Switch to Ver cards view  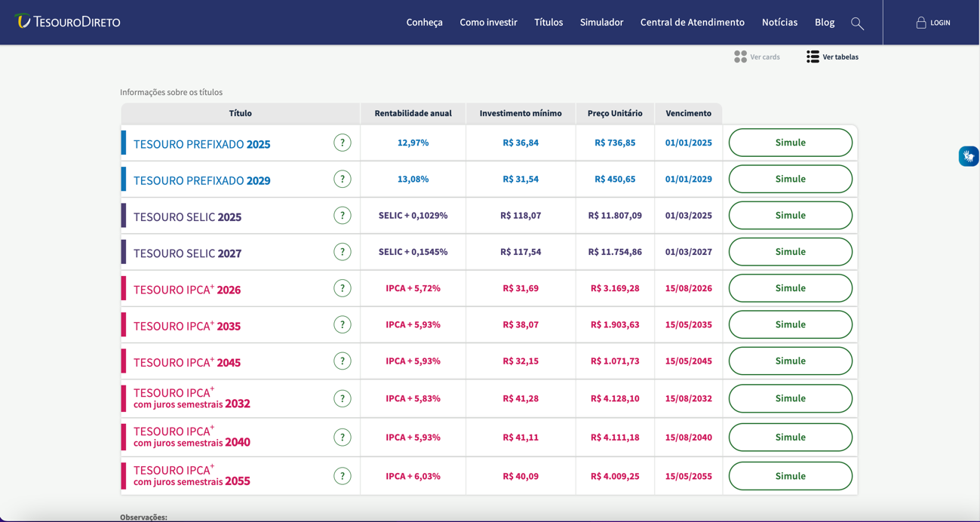pyautogui.click(x=757, y=57)
